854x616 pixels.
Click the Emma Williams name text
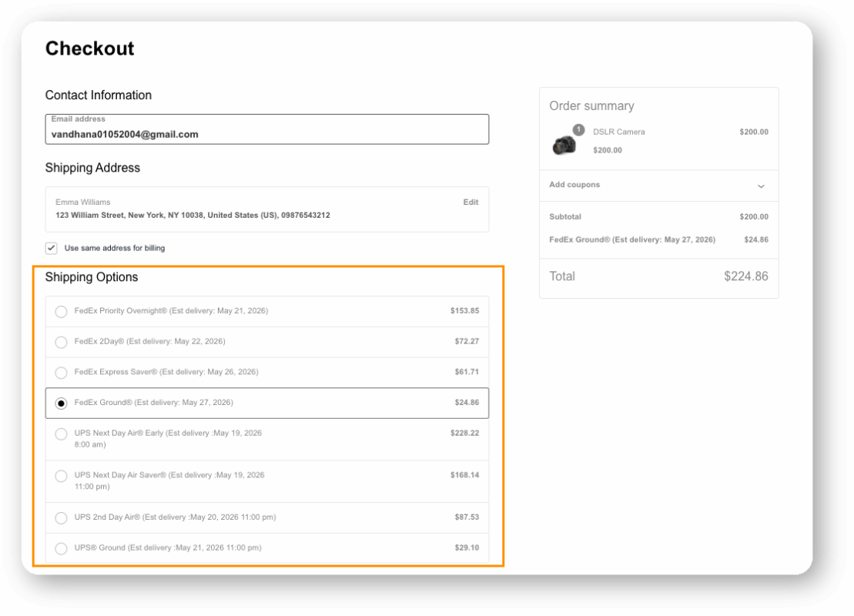click(83, 202)
